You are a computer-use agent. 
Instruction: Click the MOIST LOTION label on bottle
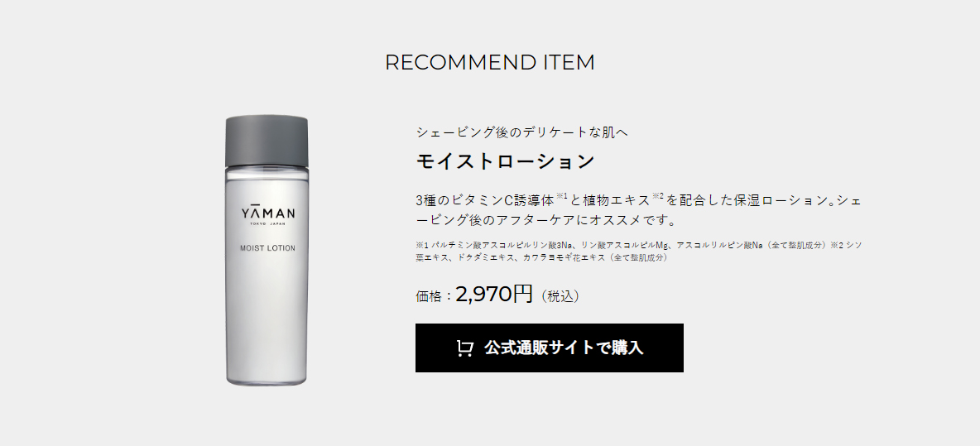click(267, 248)
